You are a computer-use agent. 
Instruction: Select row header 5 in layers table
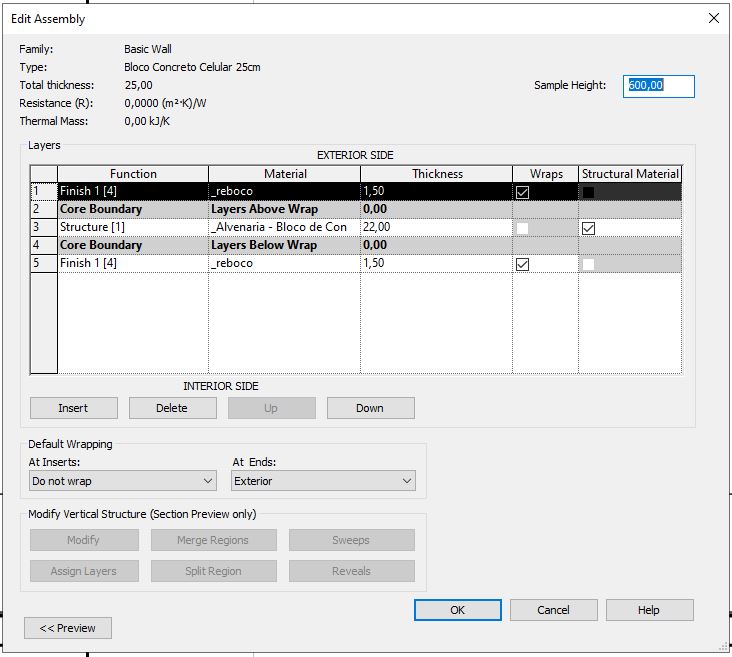point(43,263)
